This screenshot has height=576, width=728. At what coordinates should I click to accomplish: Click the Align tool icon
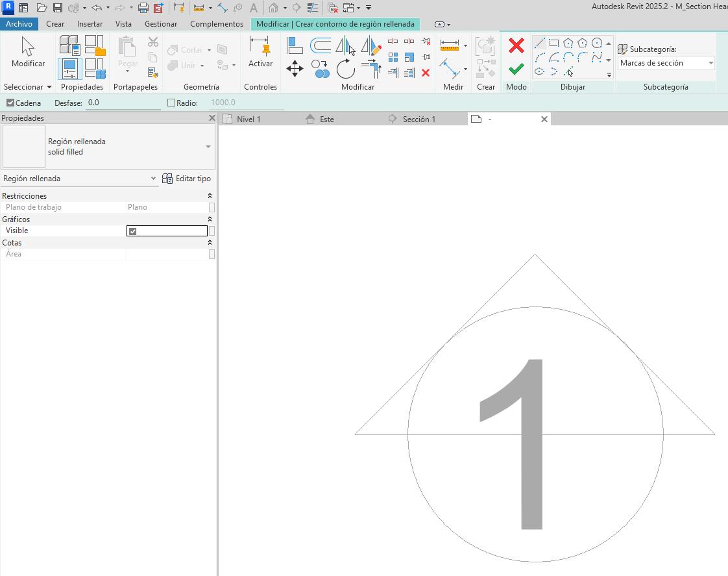(x=295, y=45)
